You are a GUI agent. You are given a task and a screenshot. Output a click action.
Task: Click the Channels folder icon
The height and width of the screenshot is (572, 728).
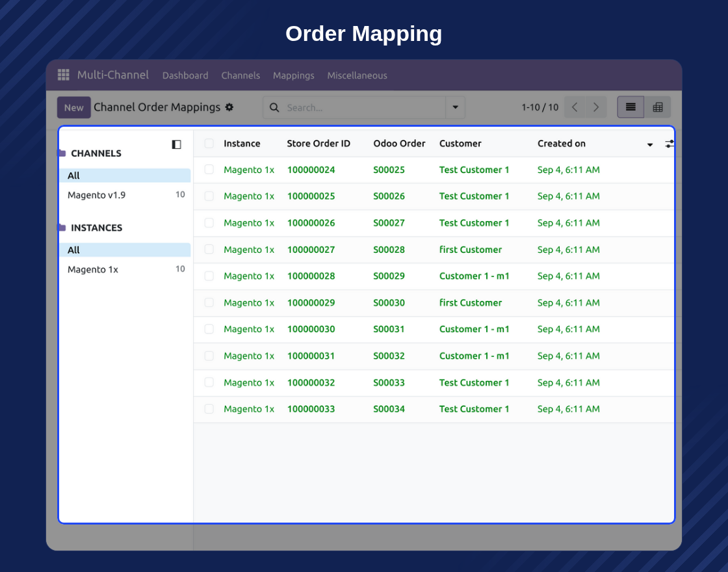[62, 153]
